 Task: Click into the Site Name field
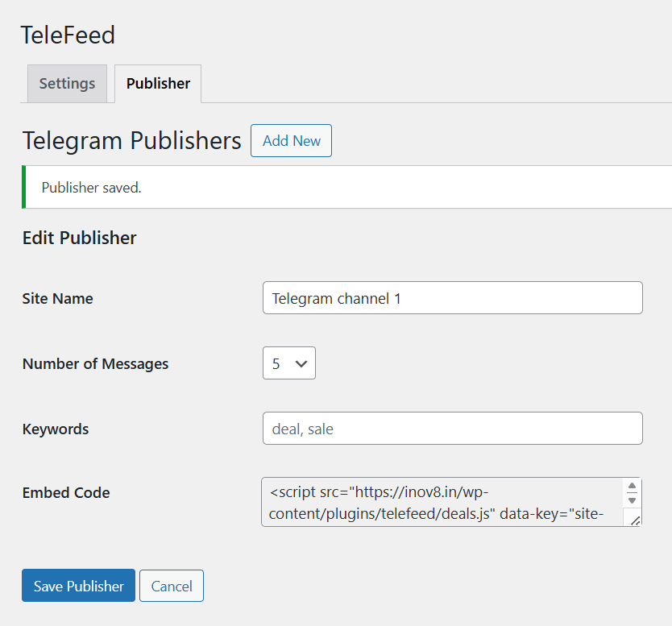(x=453, y=298)
